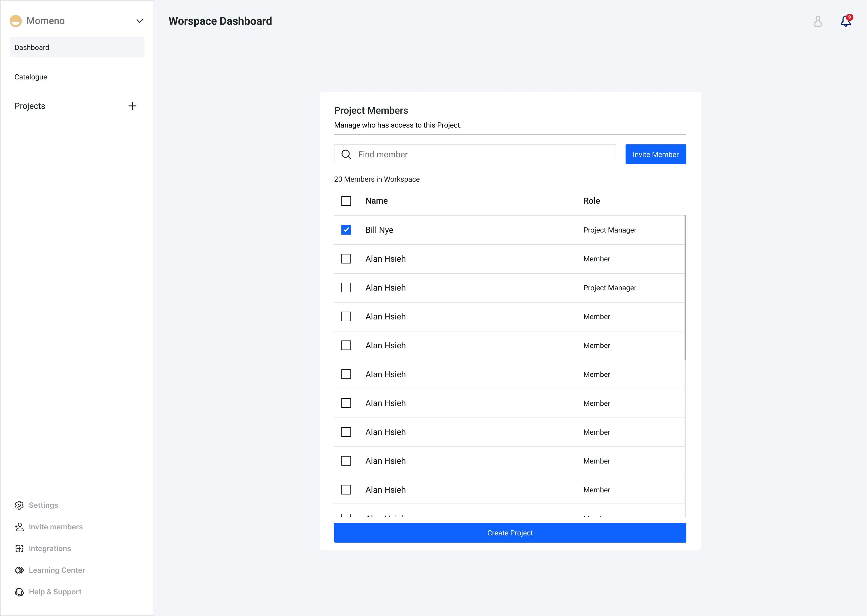The image size is (867, 616).
Task: Add a project with the plus icon
Action: point(132,106)
